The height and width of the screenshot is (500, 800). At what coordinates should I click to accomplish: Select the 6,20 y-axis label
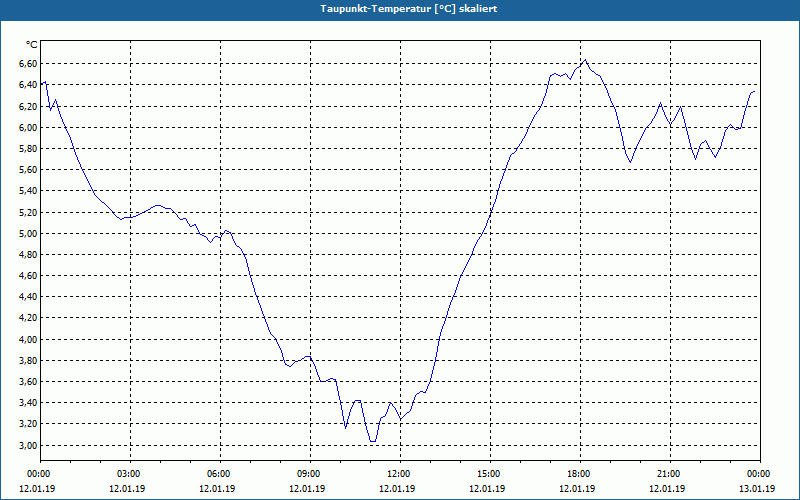pos(28,106)
